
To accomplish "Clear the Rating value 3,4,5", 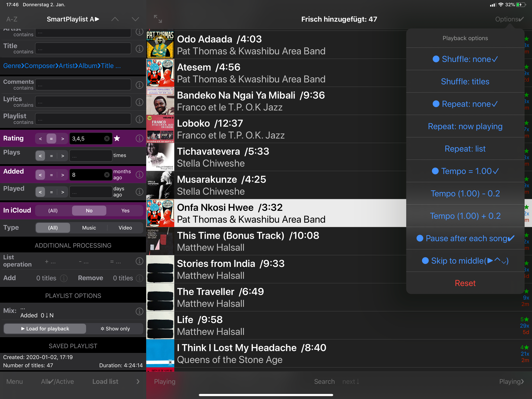I will (x=107, y=138).
